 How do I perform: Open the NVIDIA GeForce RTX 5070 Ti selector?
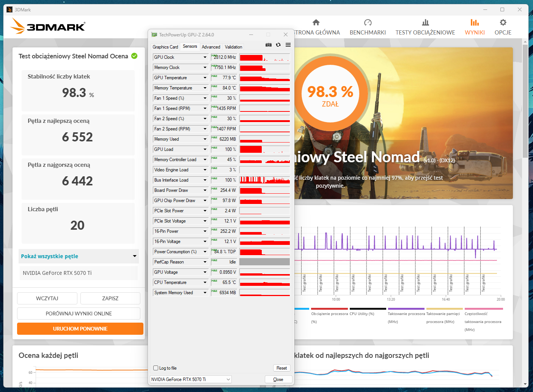pos(191,379)
